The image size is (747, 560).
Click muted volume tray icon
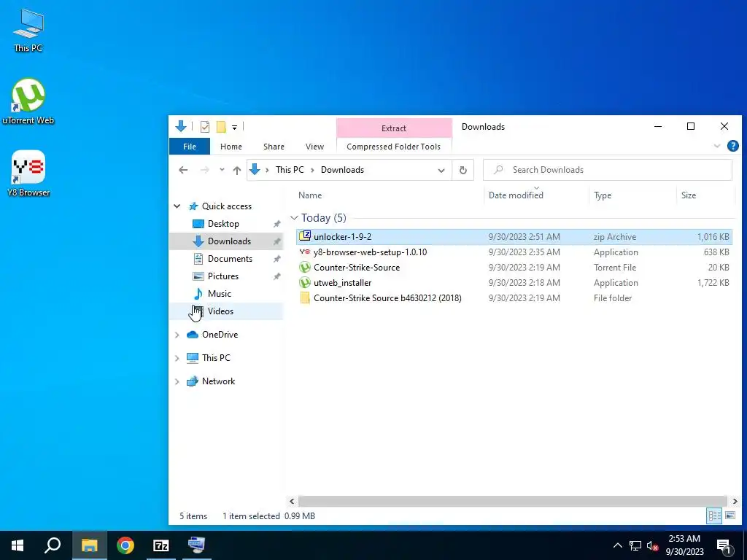(653, 545)
